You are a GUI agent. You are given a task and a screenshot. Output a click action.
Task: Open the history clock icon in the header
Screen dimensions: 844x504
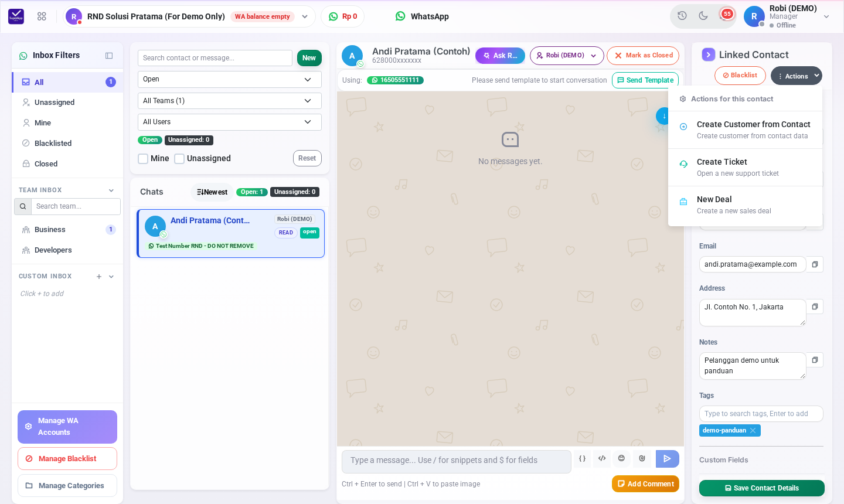pos(682,16)
